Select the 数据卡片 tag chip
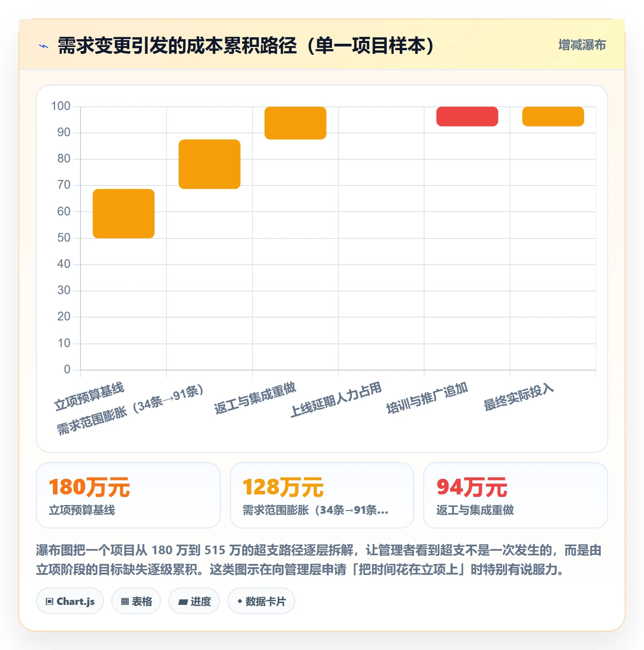Viewport: 644px width, 650px height. [x=261, y=601]
